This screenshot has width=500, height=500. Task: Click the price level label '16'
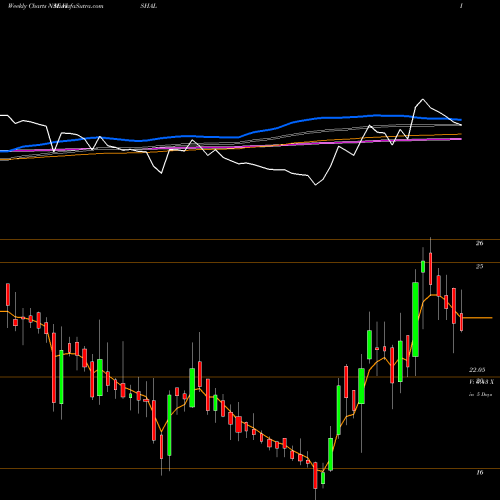point(479,472)
